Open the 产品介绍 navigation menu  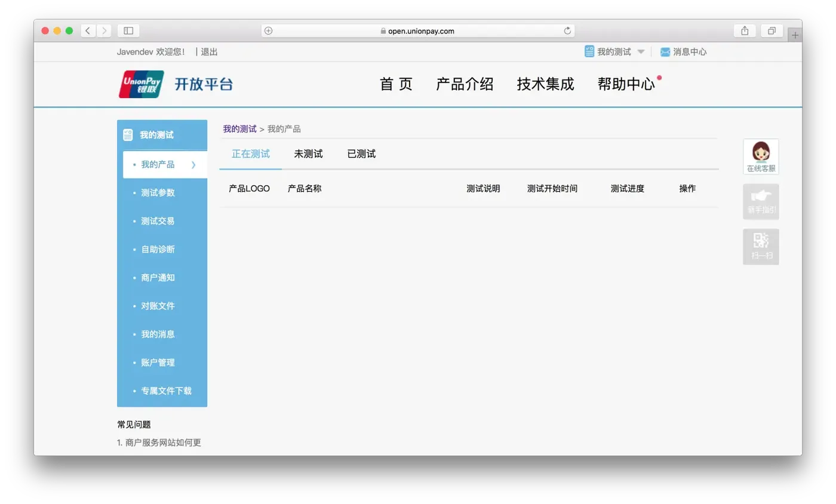(x=465, y=84)
